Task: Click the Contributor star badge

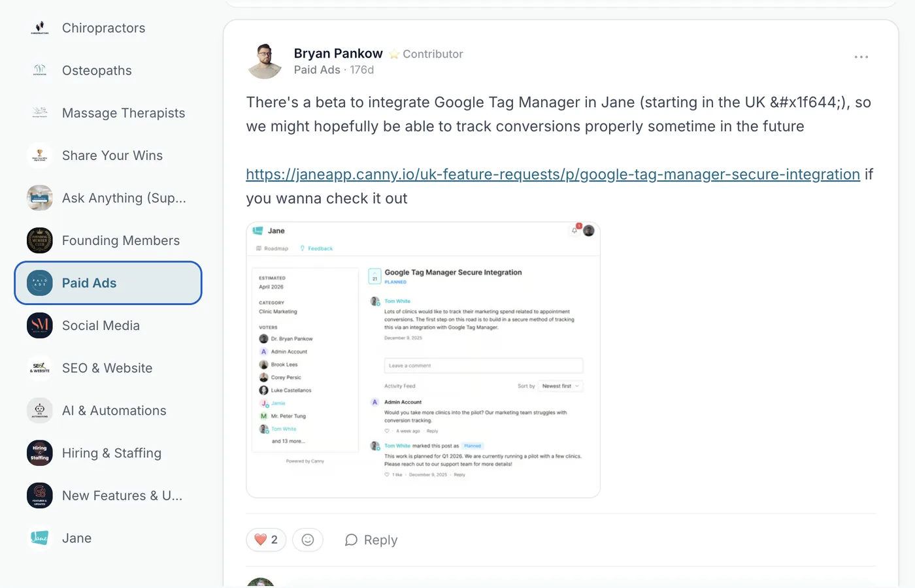Action: 394,54
